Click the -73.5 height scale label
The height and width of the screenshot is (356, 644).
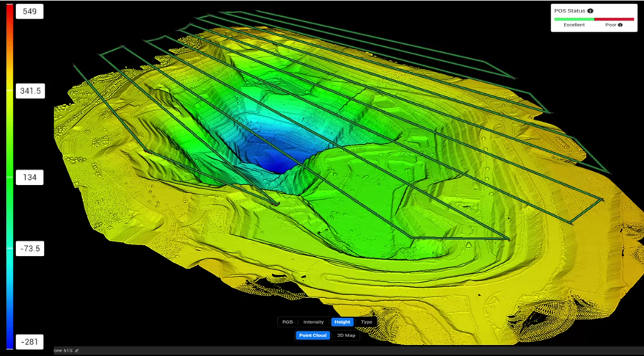click(30, 249)
